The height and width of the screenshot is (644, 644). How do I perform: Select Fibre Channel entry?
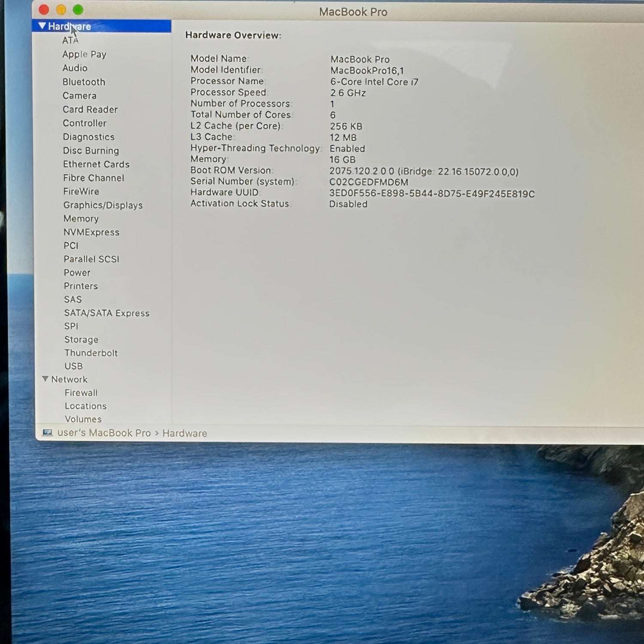94,178
